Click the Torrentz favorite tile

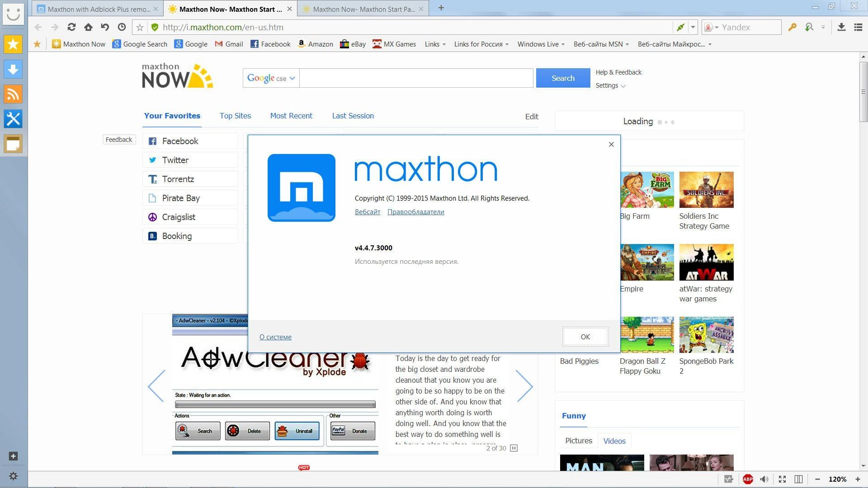click(x=190, y=179)
